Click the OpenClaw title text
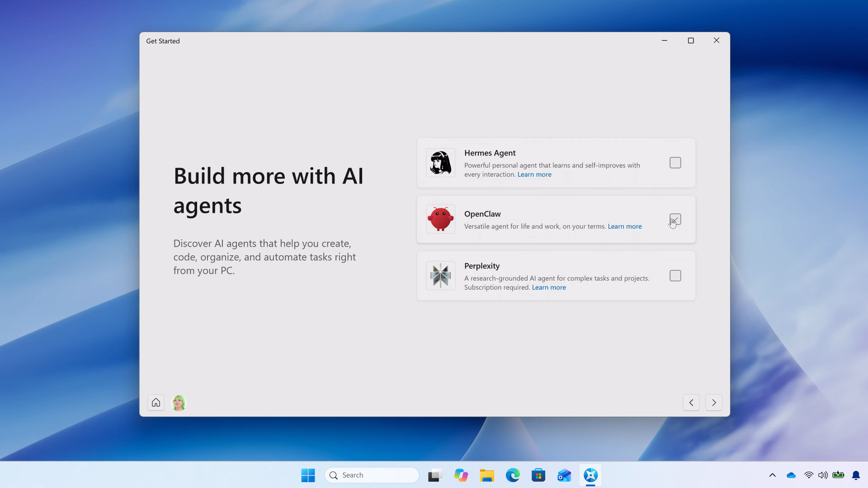Image resolution: width=868 pixels, height=488 pixels. click(x=482, y=214)
